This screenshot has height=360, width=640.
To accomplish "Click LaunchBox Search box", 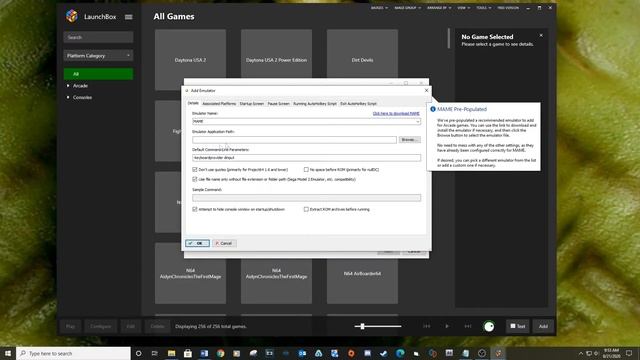I will [98, 37].
